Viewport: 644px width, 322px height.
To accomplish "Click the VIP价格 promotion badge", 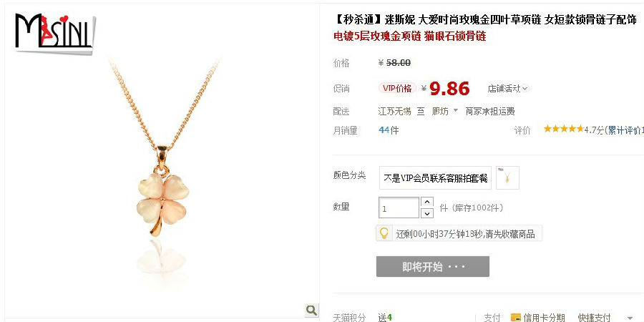I will [397, 88].
